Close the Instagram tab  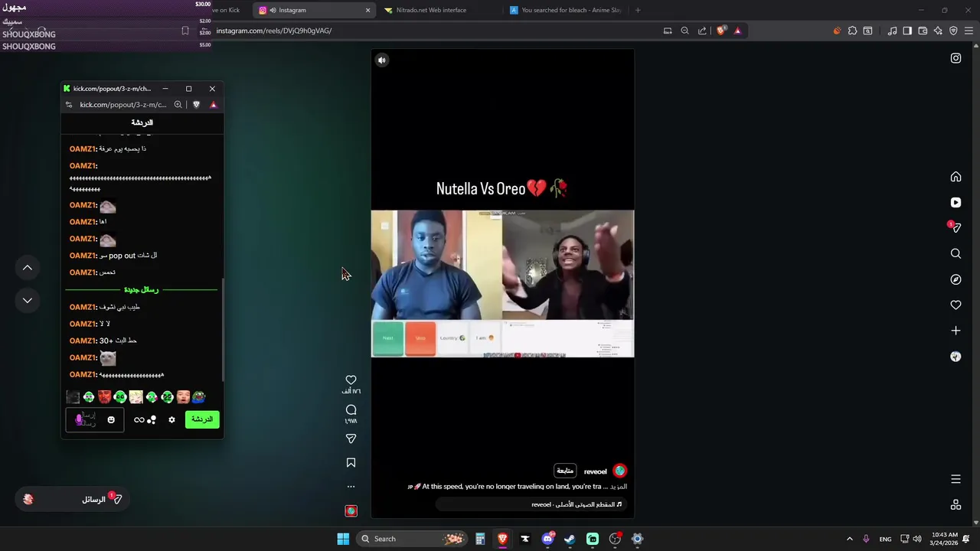(x=367, y=10)
